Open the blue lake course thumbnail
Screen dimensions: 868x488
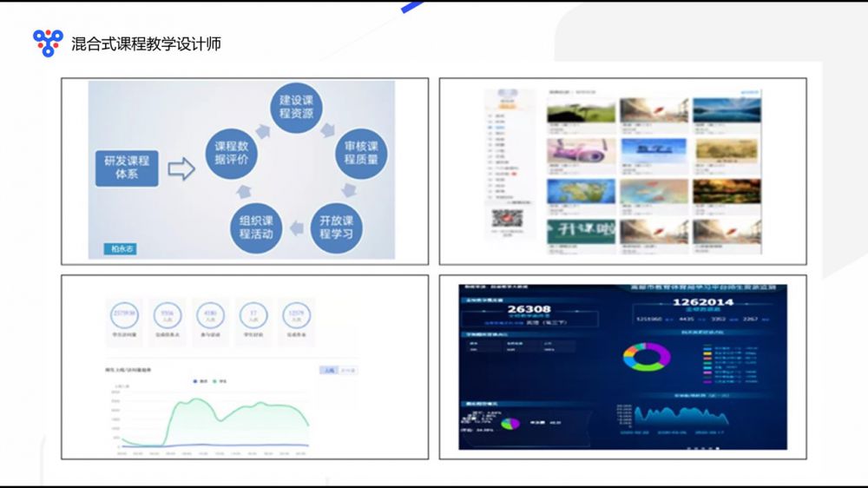point(726,109)
